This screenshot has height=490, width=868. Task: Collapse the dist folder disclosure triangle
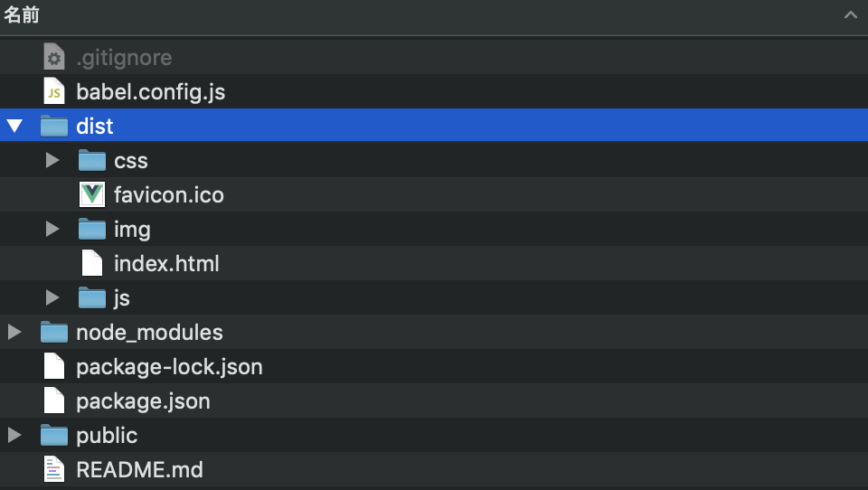click(14, 127)
